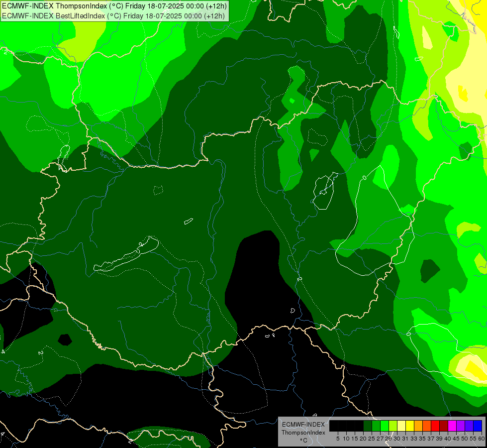The image size is (487, 448).
Task: Pick the purple 45–50 legend swatch
Action: point(461,426)
